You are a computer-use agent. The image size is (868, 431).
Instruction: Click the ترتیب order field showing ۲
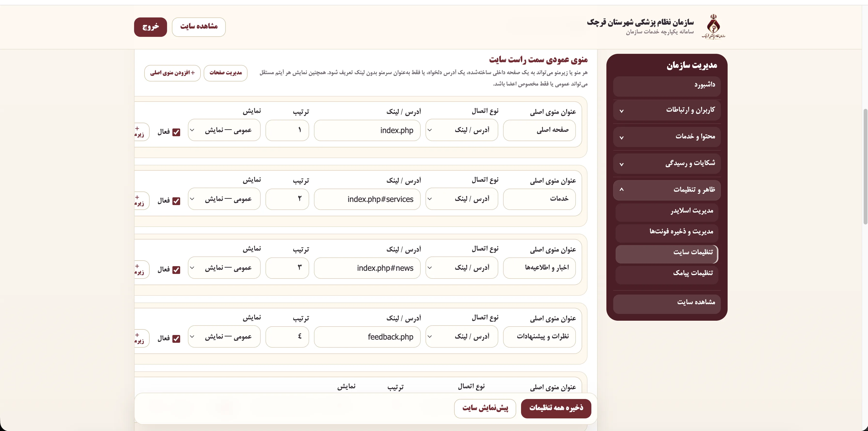(x=287, y=199)
